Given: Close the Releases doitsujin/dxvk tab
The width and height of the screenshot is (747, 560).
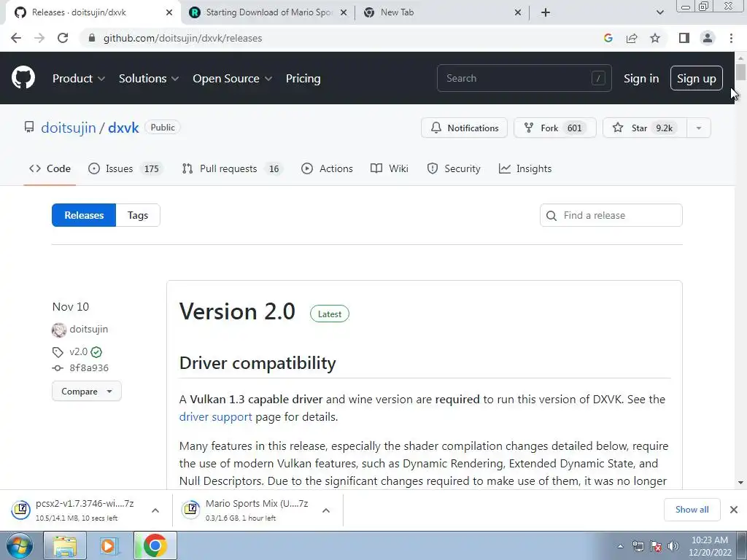Looking at the screenshot, I should pos(169,12).
